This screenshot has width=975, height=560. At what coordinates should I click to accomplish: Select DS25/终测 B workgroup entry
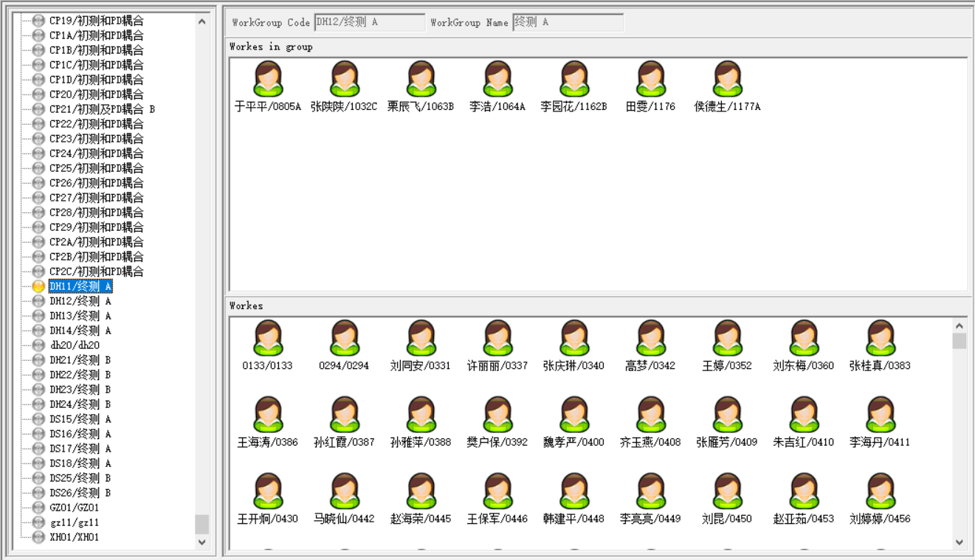80,478
